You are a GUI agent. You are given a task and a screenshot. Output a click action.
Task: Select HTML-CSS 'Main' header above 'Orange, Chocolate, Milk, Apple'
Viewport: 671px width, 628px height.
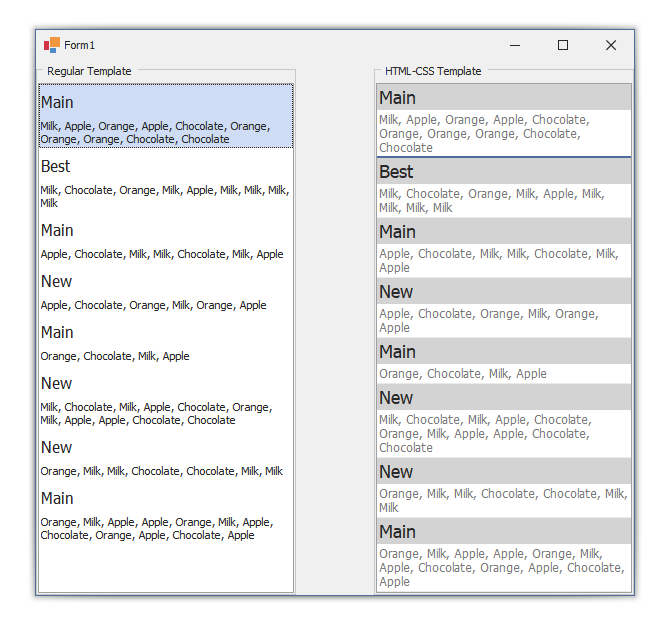[504, 351]
